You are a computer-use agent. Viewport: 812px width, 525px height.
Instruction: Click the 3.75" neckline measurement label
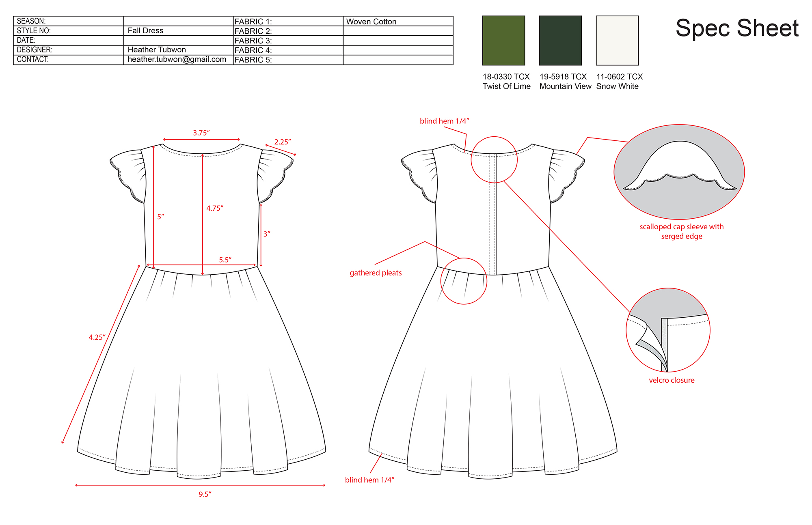(201, 133)
